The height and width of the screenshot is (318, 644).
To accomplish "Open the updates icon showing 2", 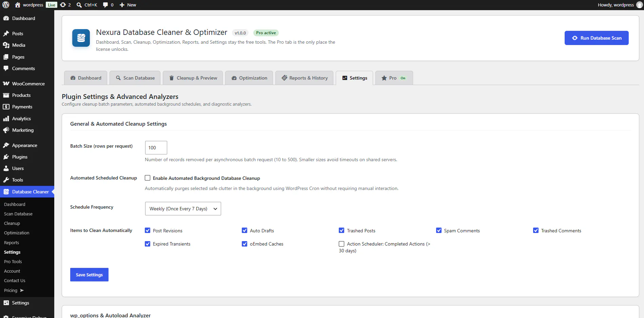I will click(x=63, y=5).
